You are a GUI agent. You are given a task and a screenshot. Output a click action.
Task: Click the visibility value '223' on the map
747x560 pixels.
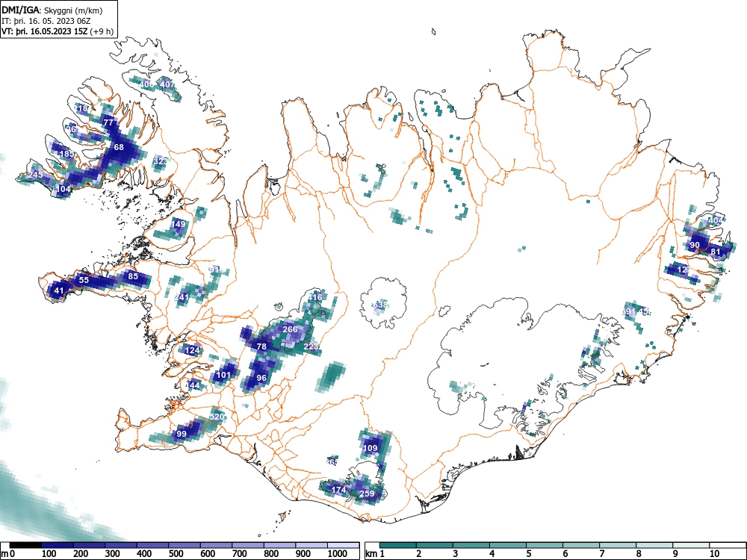coord(311,346)
